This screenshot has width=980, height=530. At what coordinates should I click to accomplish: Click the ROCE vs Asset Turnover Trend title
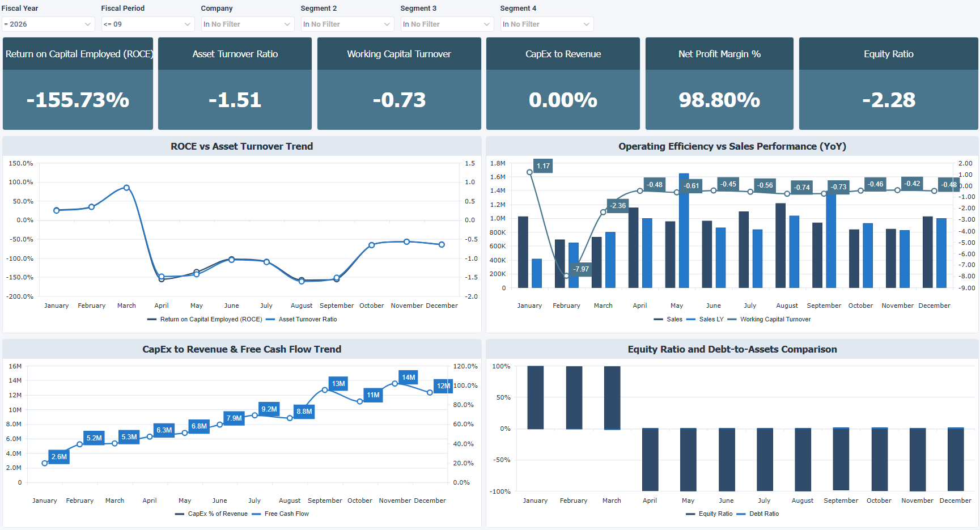click(242, 146)
